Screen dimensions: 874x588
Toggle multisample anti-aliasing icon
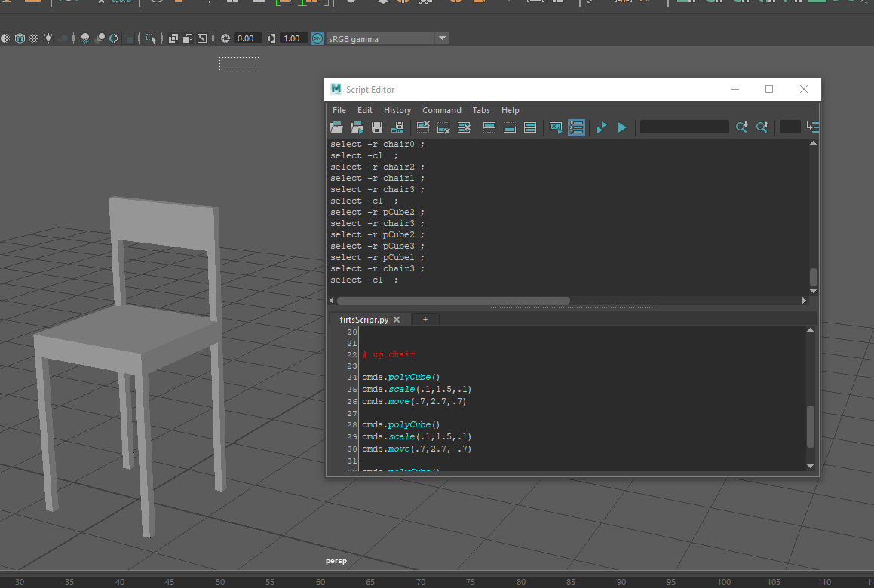click(x=114, y=38)
